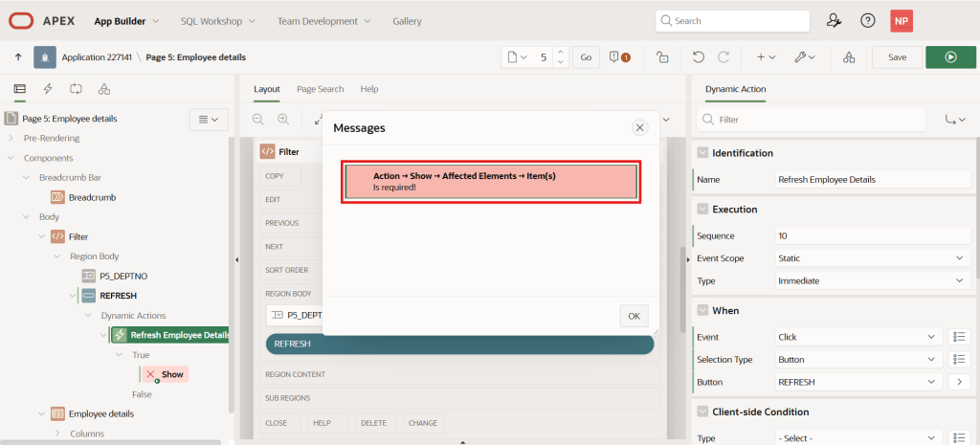Switch to Page Shared Components tab icon

[104, 89]
